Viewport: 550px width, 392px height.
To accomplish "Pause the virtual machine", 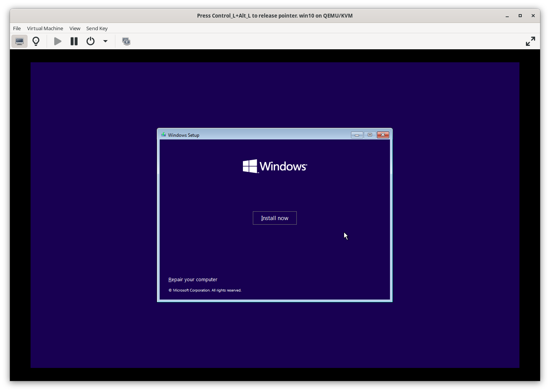I will pos(74,41).
